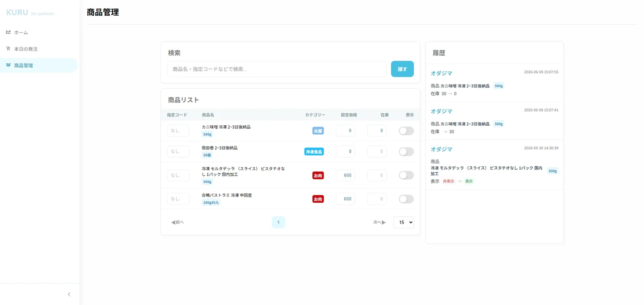Click the 水産 category badge
The height and width of the screenshot is (305, 644).
(x=318, y=131)
